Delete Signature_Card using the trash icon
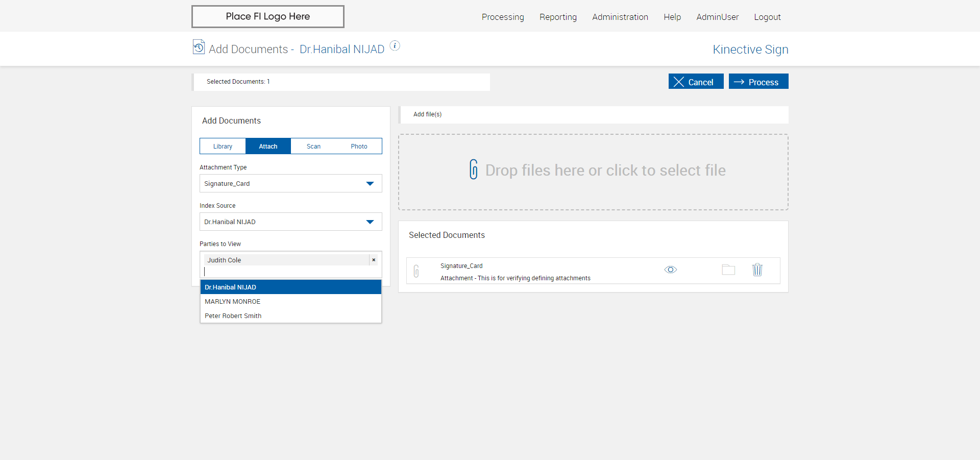The image size is (980, 460). click(757, 270)
